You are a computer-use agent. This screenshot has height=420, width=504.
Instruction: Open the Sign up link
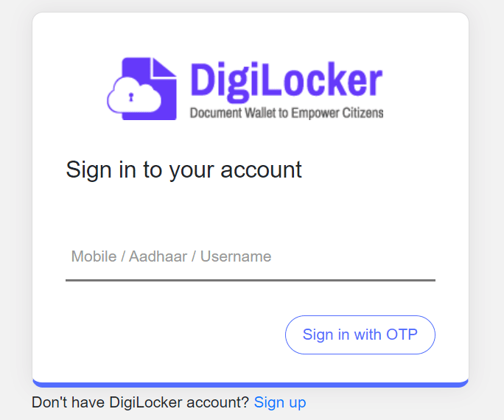(x=280, y=402)
